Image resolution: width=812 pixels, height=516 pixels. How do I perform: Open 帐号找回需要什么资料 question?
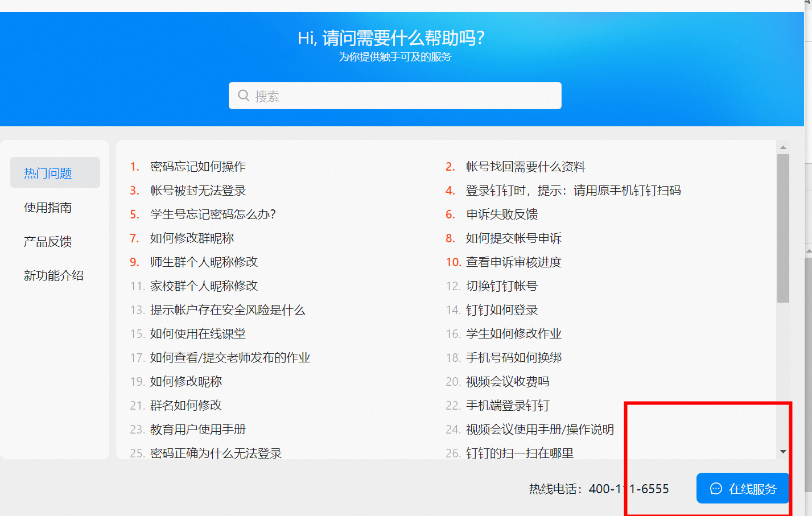(525, 167)
